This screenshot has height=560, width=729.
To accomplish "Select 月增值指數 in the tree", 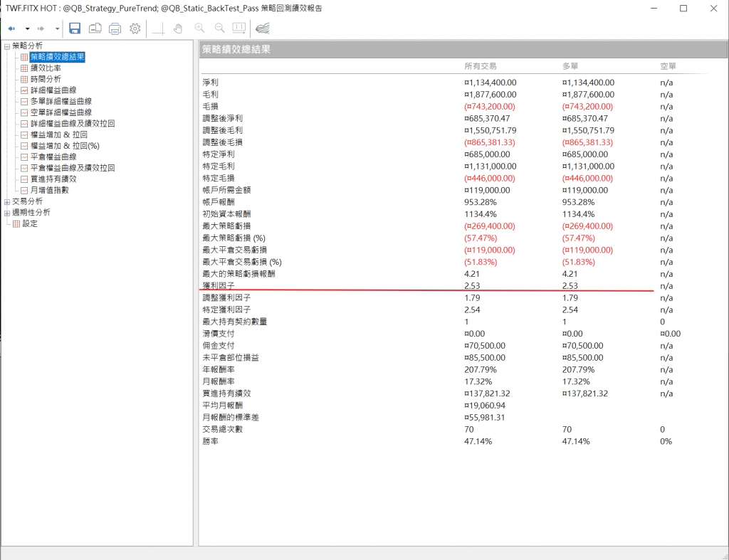I will 49,190.
